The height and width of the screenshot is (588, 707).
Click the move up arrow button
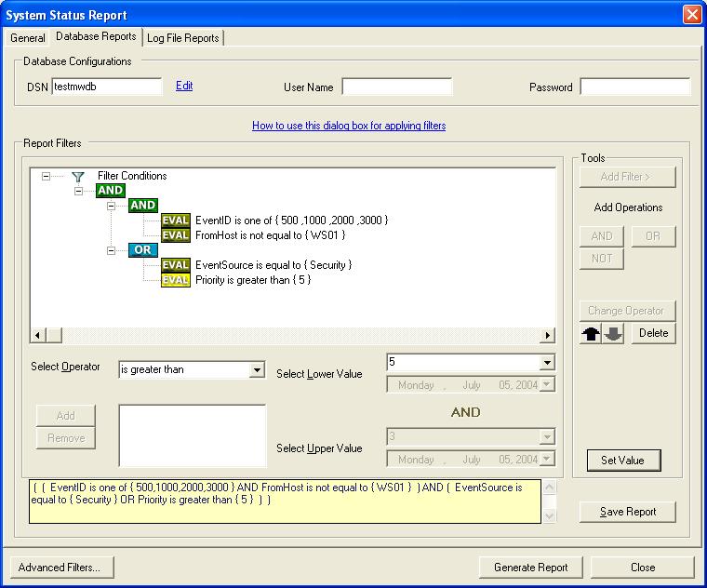tap(591, 334)
